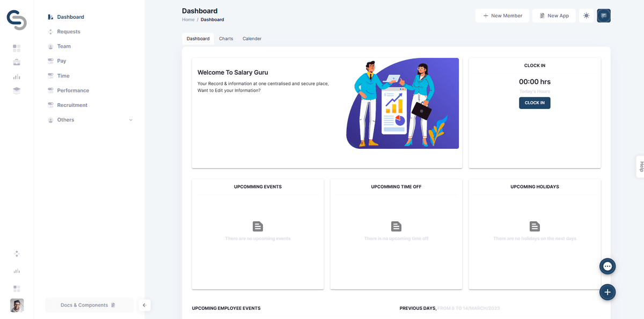Expand the Others menu chevron
Screen dimensions: 644x319
click(x=131, y=120)
